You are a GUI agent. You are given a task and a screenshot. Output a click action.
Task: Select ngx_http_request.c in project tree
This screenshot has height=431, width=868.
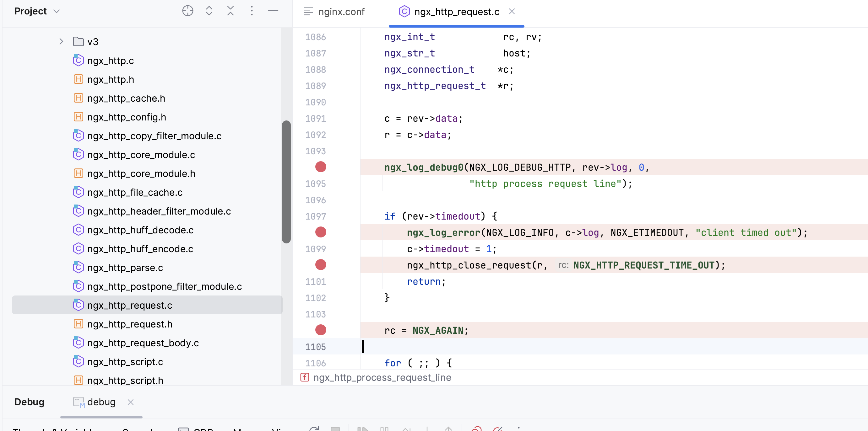(147, 305)
